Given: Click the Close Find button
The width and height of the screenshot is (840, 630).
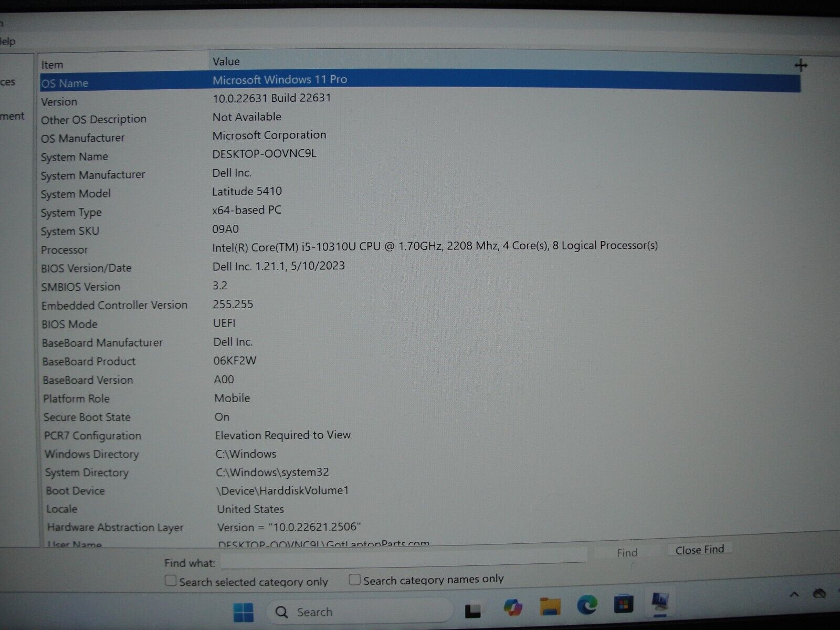Looking at the screenshot, I should point(700,550).
